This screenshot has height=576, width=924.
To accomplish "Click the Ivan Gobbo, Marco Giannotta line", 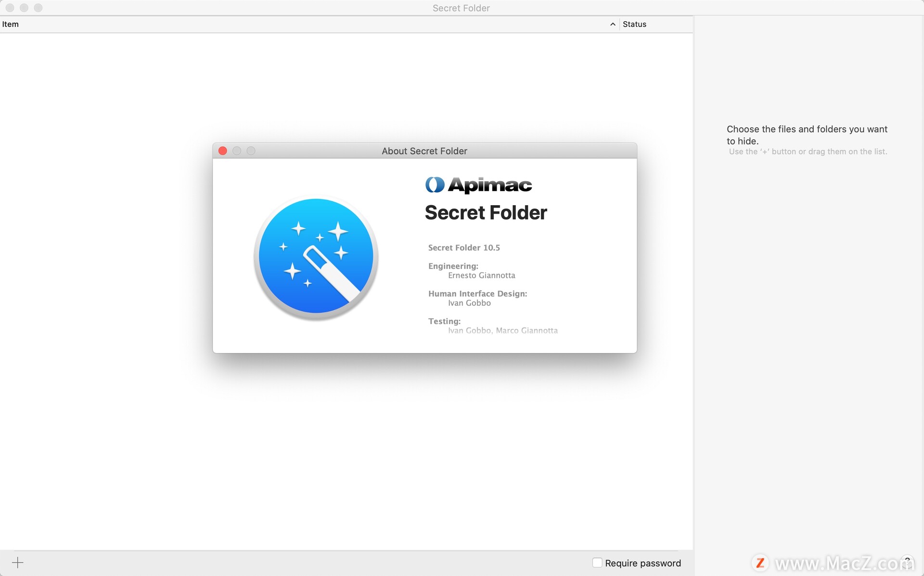I will (x=503, y=330).
